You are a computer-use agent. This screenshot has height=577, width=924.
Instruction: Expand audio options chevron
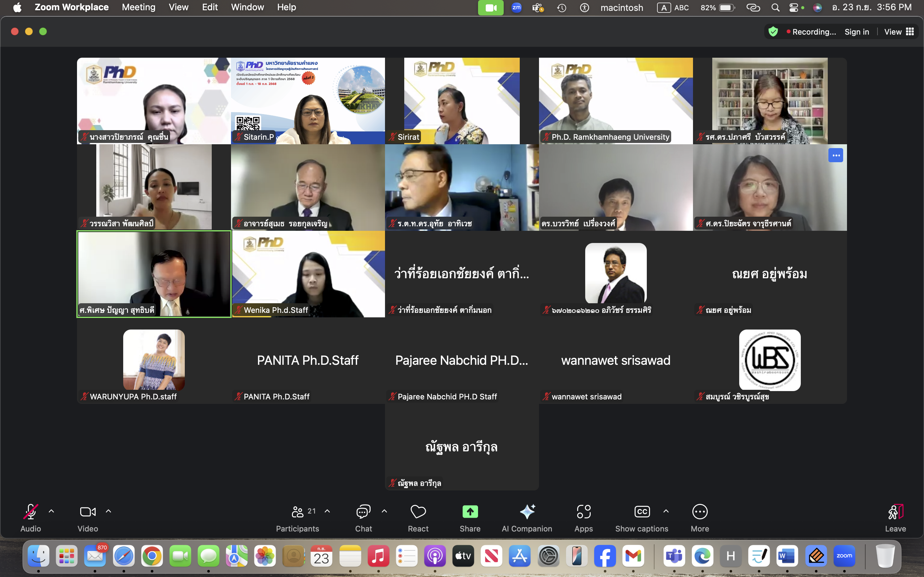[52, 511]
